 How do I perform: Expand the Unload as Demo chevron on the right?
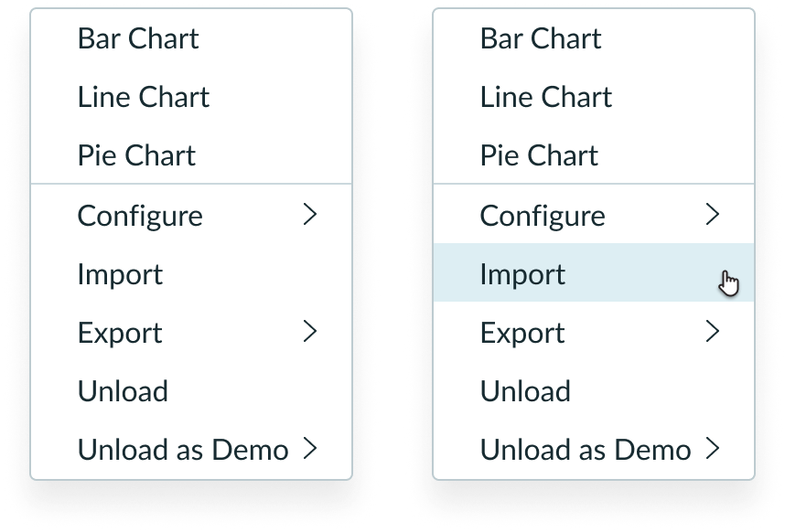[x=715, y=450]
